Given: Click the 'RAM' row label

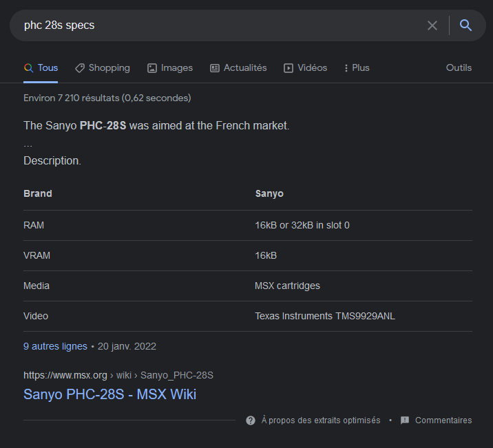Looking at the screenshot, I should (34, 225).
